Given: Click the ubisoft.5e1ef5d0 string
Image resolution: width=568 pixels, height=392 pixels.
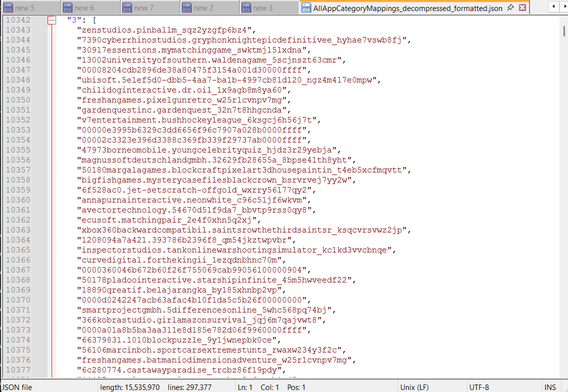Looking at the screenshot, I should tap(227, 80).
